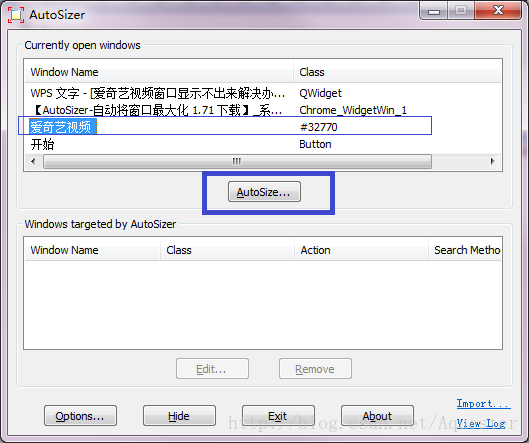Click the horizontal scrollbar thumb

coord(237,161)
